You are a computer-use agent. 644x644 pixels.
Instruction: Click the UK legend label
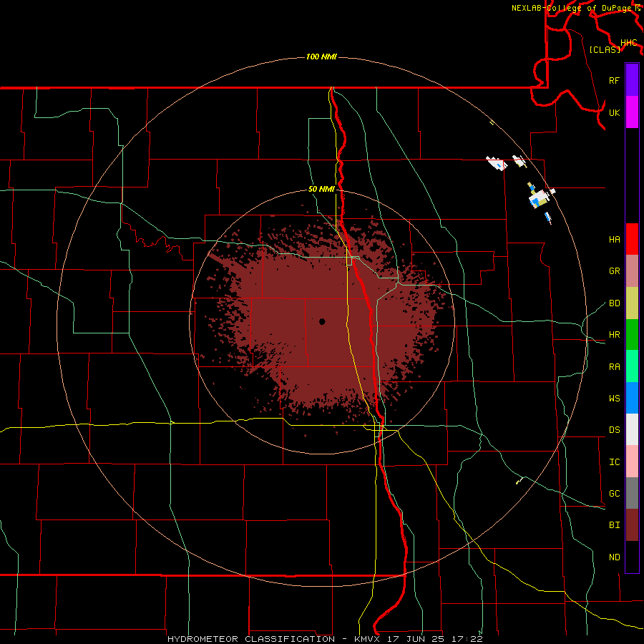(x=614, y=112)
